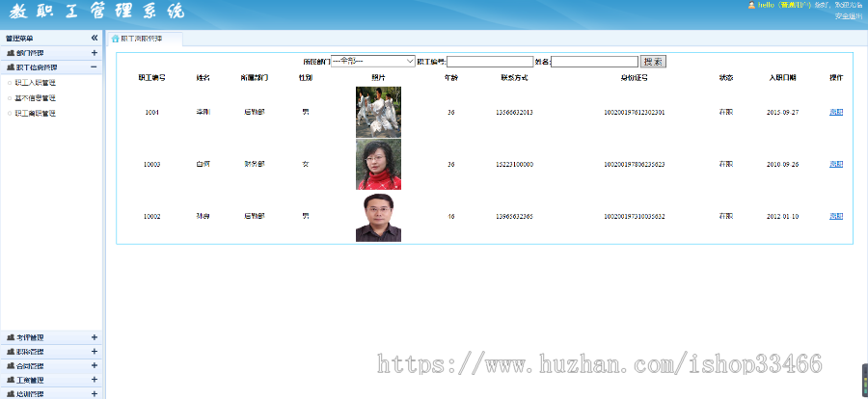868x399 pixels.
Task: Click entry date 2010-09-26
Action: 782,165
